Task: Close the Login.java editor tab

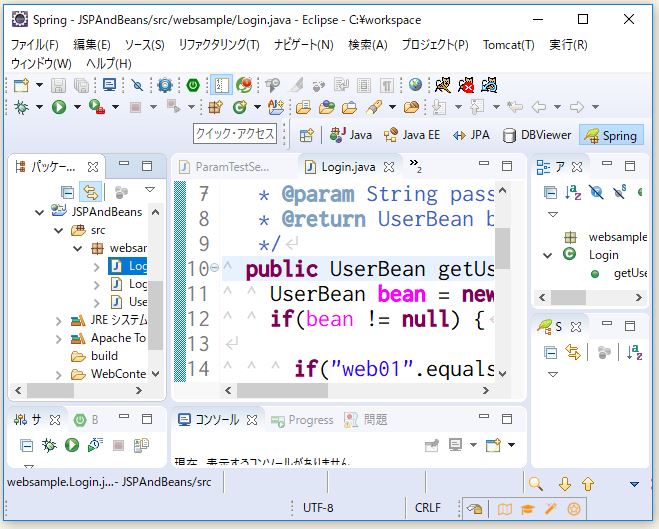Action: click(389, 167)
